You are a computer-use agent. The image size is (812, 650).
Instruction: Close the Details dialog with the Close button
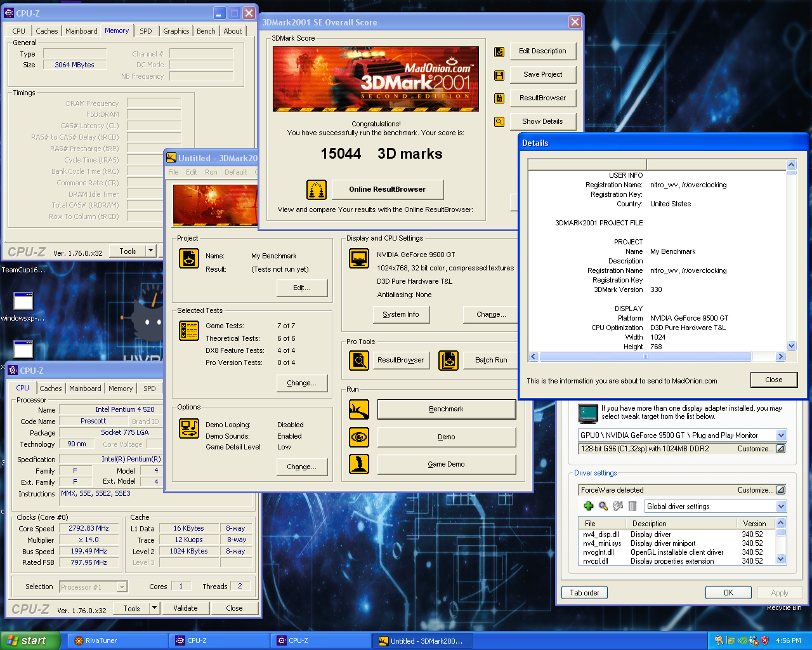(773, 380)
